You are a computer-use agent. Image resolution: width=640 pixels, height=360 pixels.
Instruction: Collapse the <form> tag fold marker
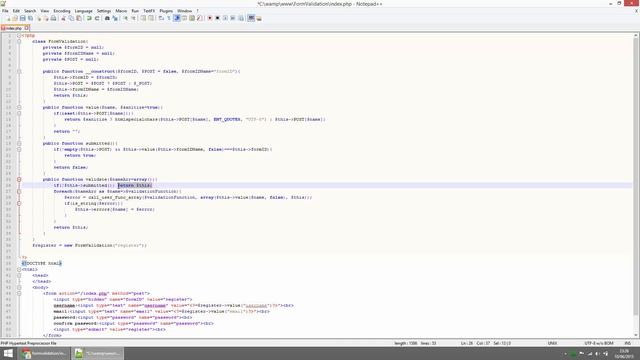click(19, 293)
